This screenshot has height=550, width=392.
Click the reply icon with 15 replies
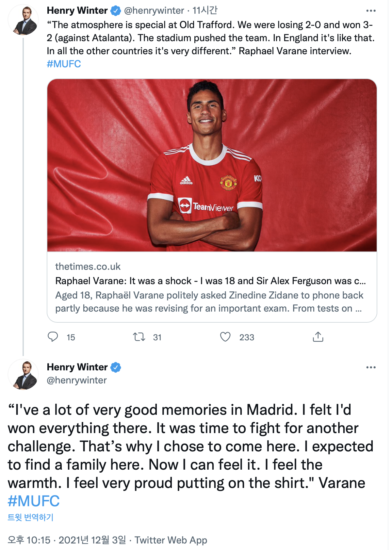point(53,337)
